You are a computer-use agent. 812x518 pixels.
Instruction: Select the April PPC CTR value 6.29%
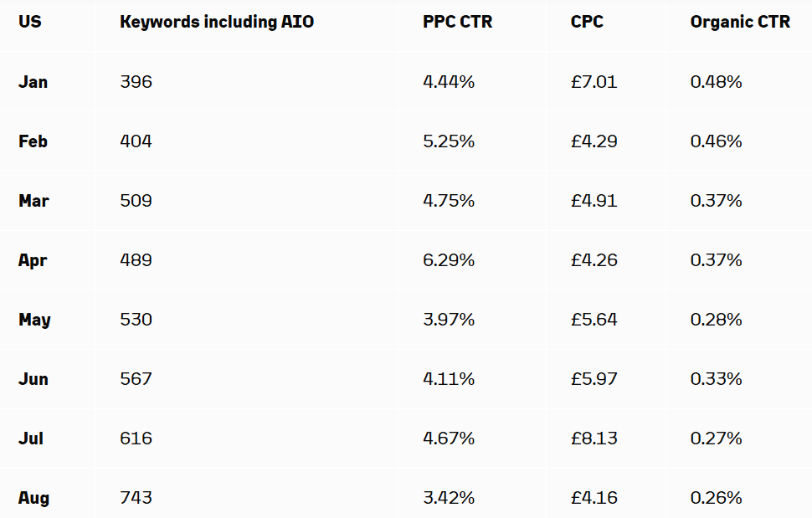(449, 260)
